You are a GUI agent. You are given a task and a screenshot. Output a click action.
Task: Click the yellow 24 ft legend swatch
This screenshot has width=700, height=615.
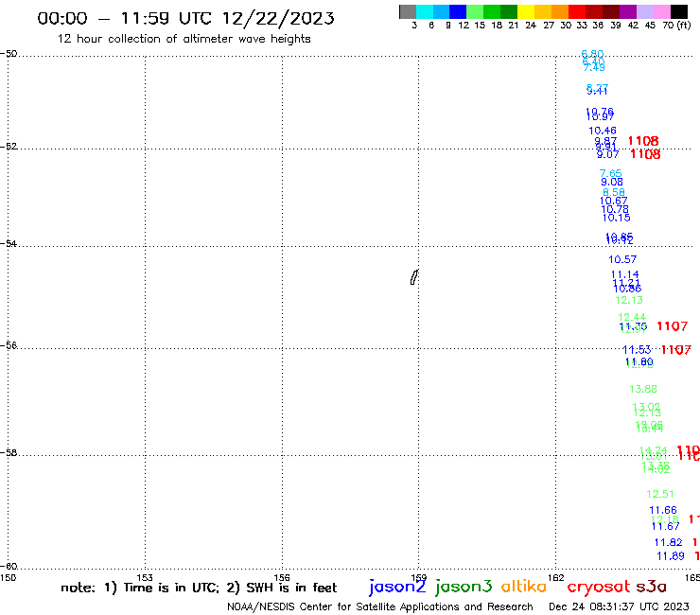coord(526,11)
